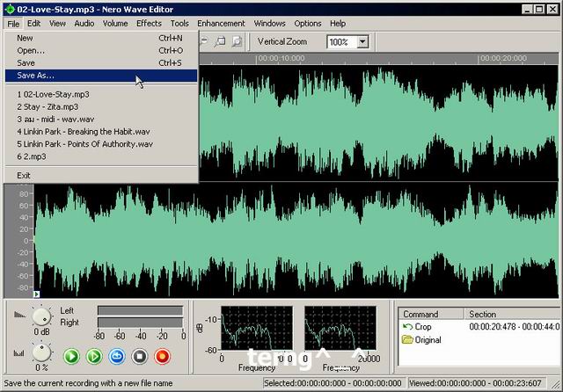The width and height of the screenshot is (563, 392).
Task: Open the Vertical Zoom dropdown arrow
Action: [362, 42]
